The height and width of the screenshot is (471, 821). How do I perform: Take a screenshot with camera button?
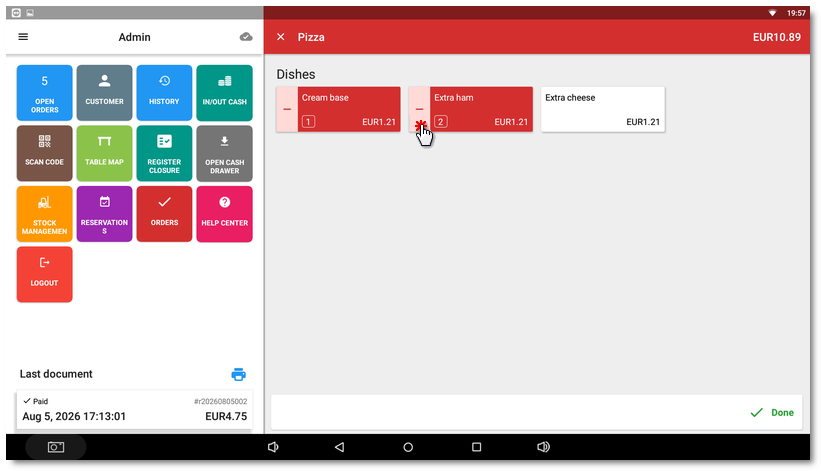(x=56, y=447)
